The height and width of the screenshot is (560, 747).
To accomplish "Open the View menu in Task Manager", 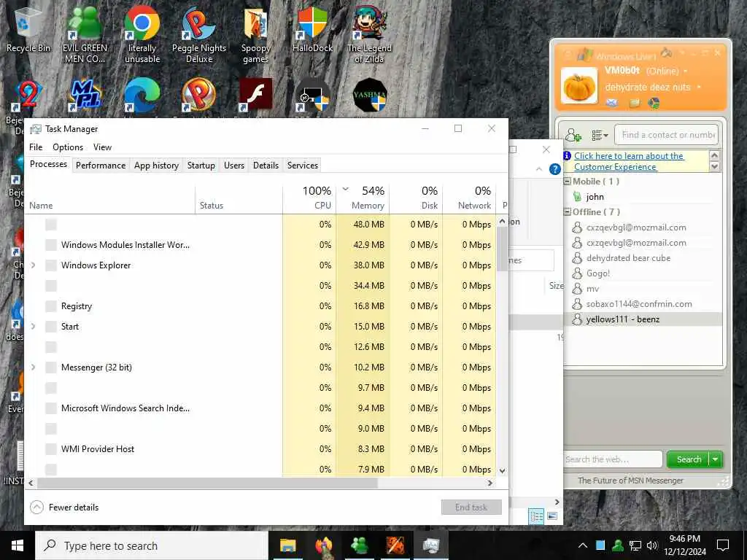I will [x=102, y=147].
